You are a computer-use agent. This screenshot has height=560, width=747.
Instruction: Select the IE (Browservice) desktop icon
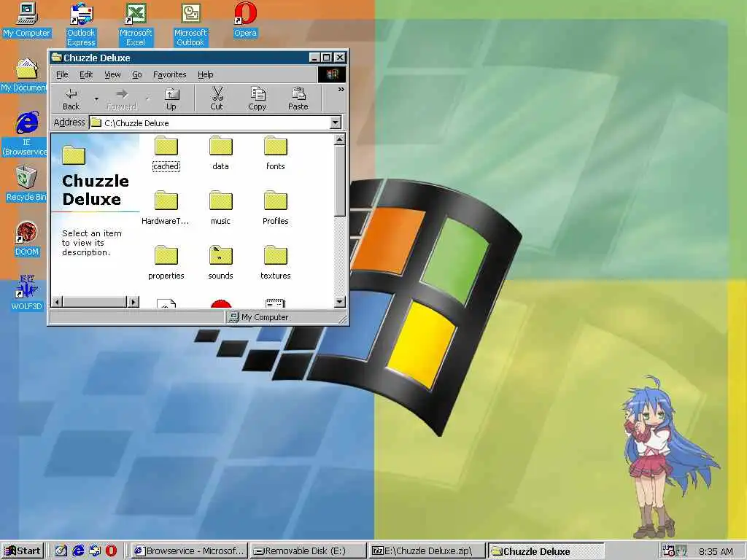click(25, 134)
